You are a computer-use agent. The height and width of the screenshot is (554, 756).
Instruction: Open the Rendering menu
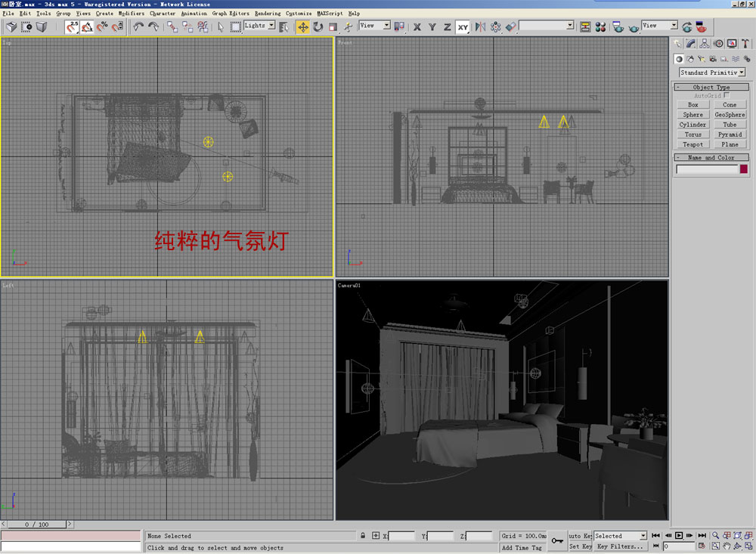(x=268, y=13)
